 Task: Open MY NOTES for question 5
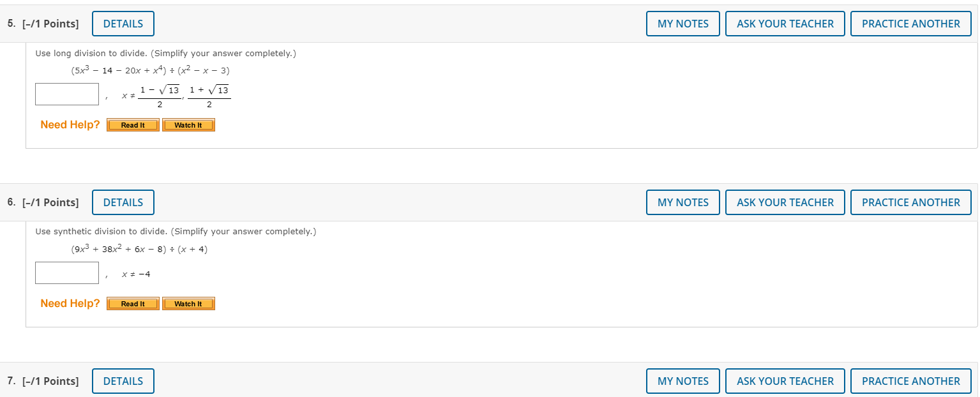pyautogui.click(x=683, y=24)
